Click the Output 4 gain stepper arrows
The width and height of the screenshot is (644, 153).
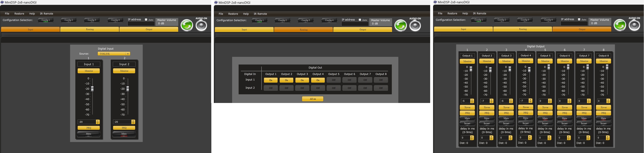coord(531,100)
